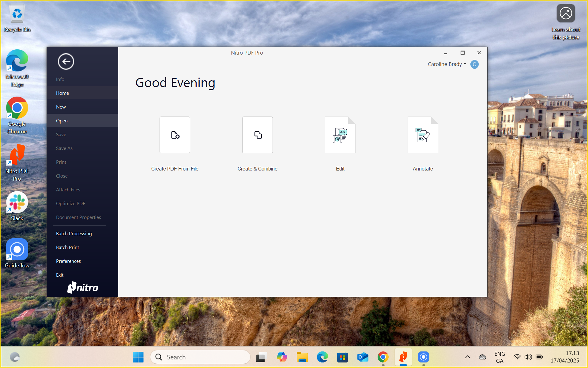588x368 pixels.
Task: Open File Explorer from the taskbar
Action: [302, 357]
